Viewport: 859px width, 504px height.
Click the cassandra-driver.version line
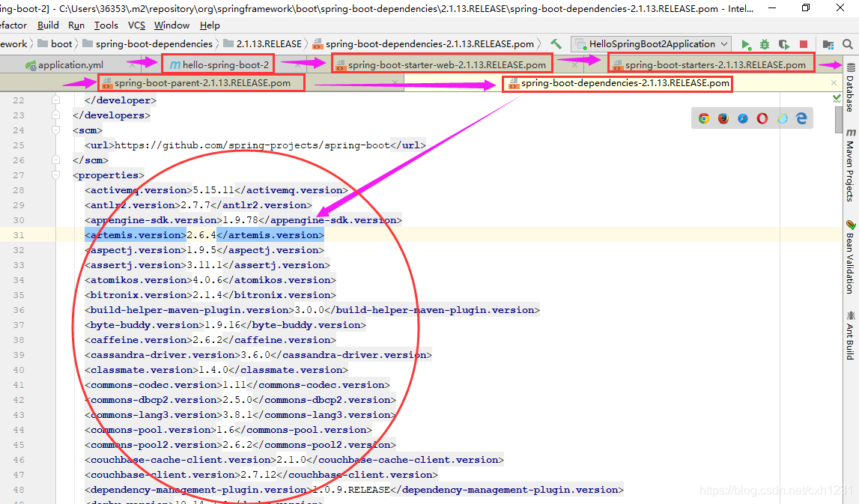click(x=258, y=355)
